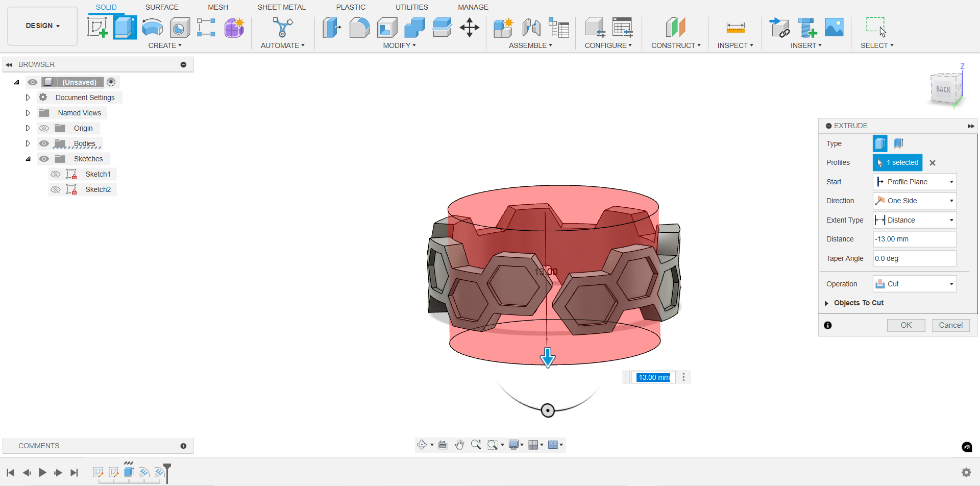Open the Operation dropdown set to Cut

tap(915, 284)
